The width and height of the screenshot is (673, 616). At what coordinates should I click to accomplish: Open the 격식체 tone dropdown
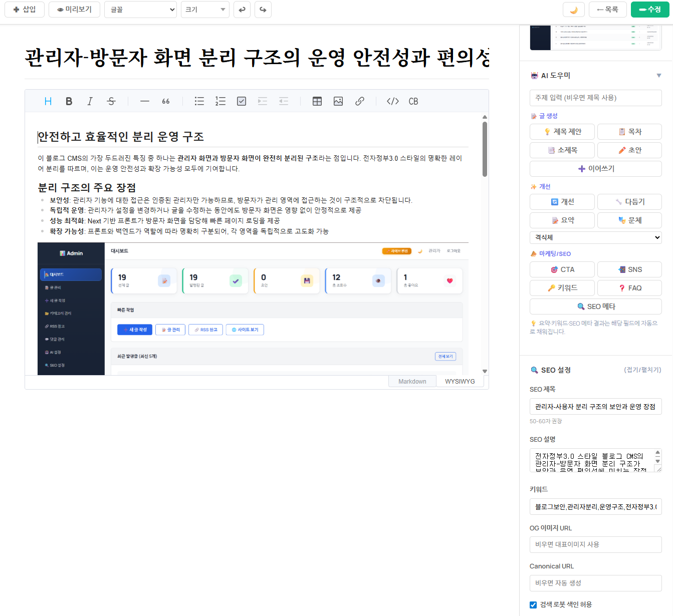click(595, 237)
